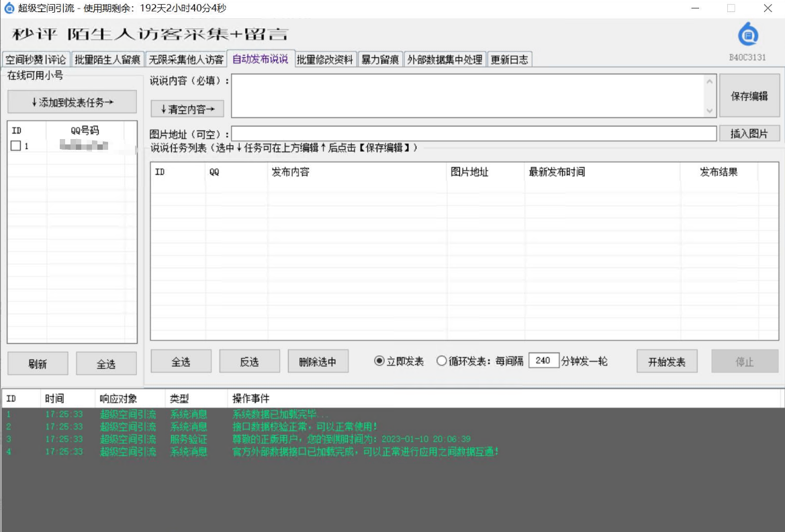Select the log row 接口数据校验正常
The image size is (785, 532).
pyautogui.click(x=391, y=427)
